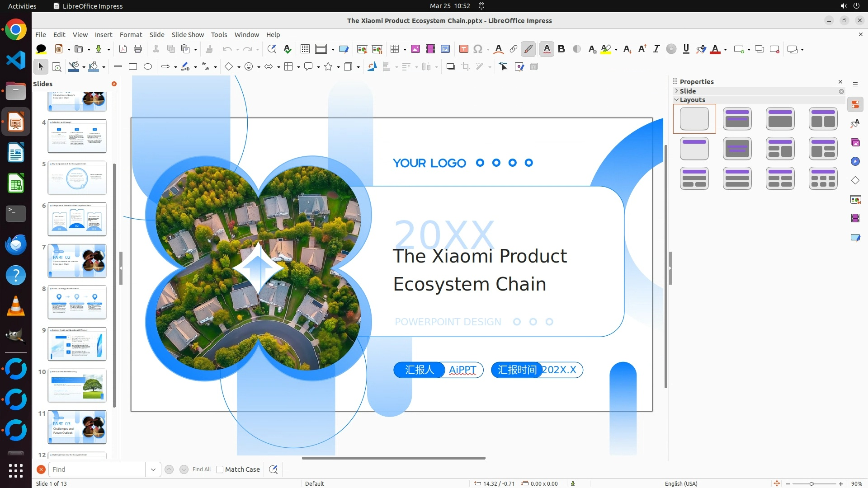This screenshot has width=868, height=488.
Task: Open the Navigator sidebar icon
Action: pos(855,162)
